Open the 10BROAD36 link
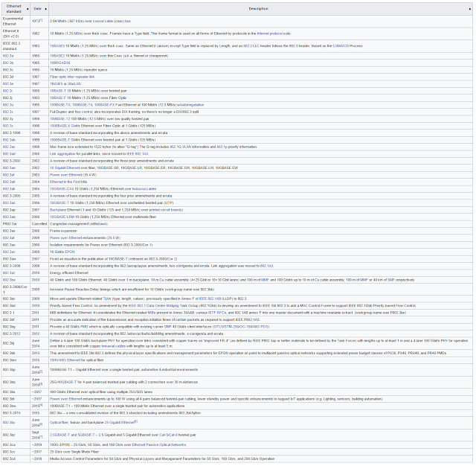Image resolution: width=476 pixels, height=466 pixels. (x=59, y=63)
